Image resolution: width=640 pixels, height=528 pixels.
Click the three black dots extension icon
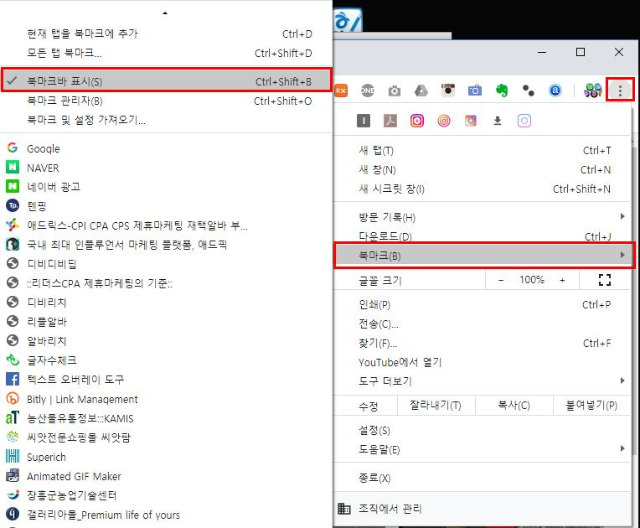(x=528, y=91)
